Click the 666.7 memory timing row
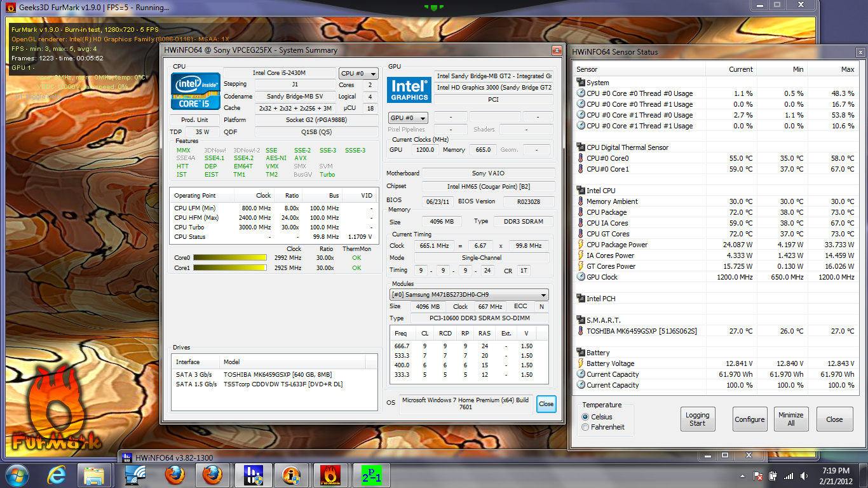 pyautogui.click(x=469, y=346)
